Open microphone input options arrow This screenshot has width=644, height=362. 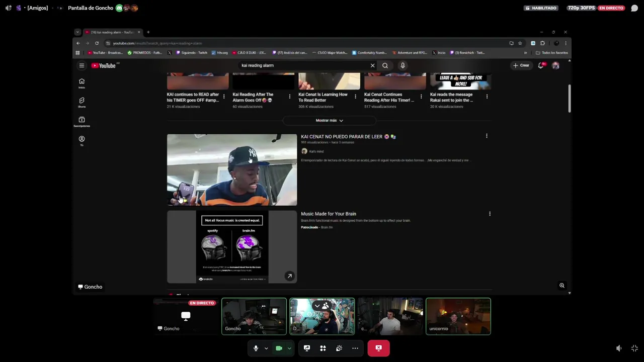(266, 348)
